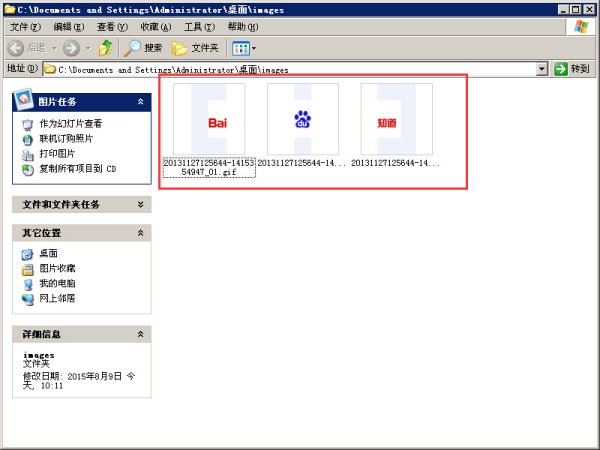
Task: Open the Forward history dropdown arrow
Action: click(88, 49)
